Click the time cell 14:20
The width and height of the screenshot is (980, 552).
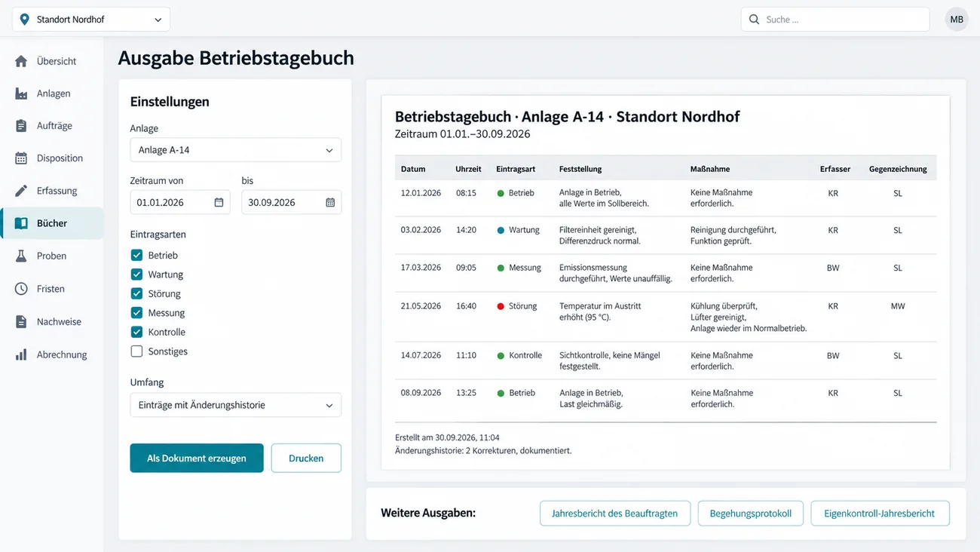pyautogui.click(x=466, y=230)
